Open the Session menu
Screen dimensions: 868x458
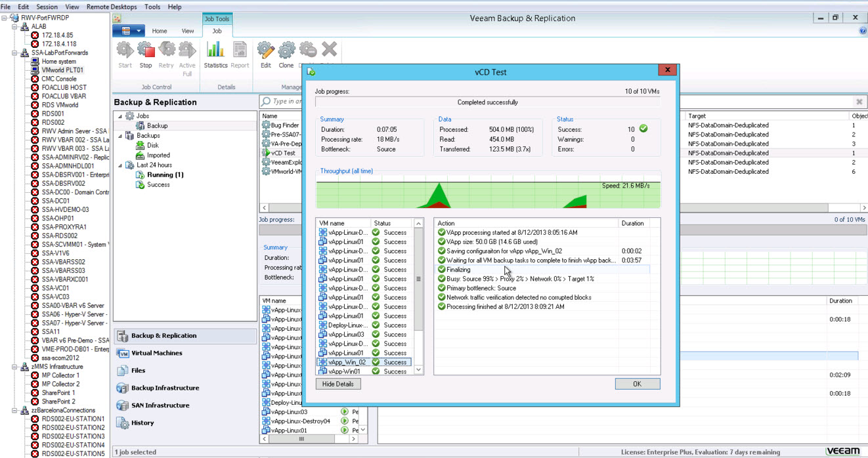click(x=47, y=7)
